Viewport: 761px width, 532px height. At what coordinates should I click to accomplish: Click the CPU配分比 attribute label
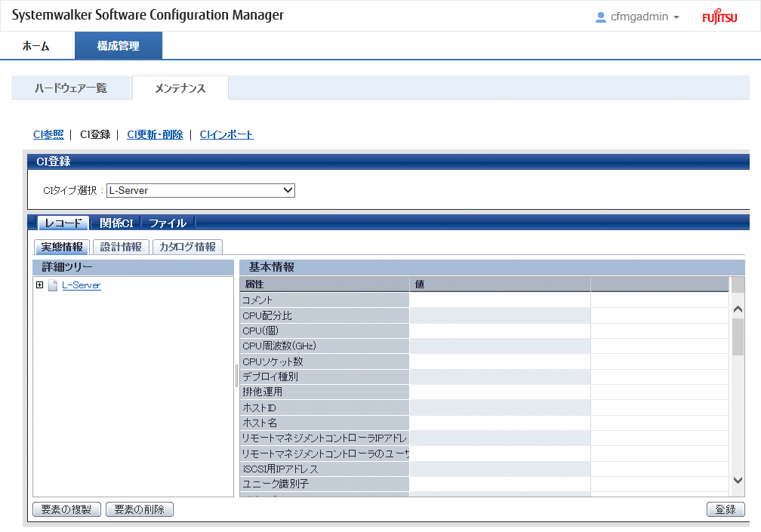325,315
